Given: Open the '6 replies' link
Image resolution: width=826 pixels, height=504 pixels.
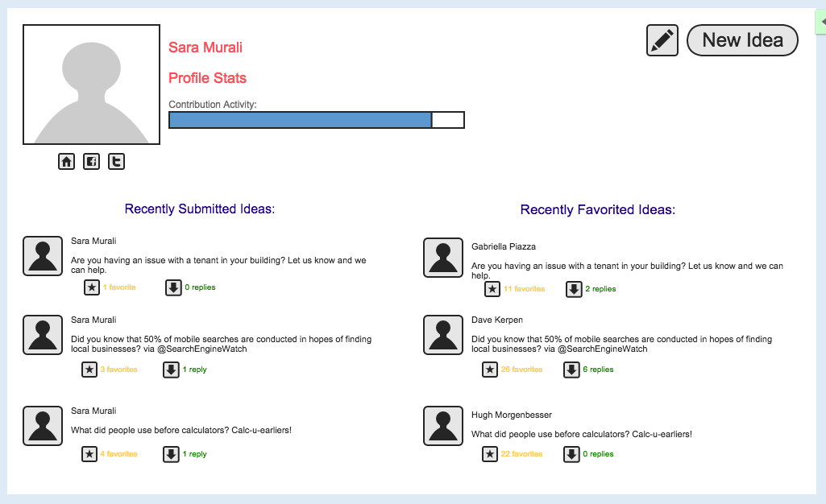Looking at the screenshot, I should 599,370.
